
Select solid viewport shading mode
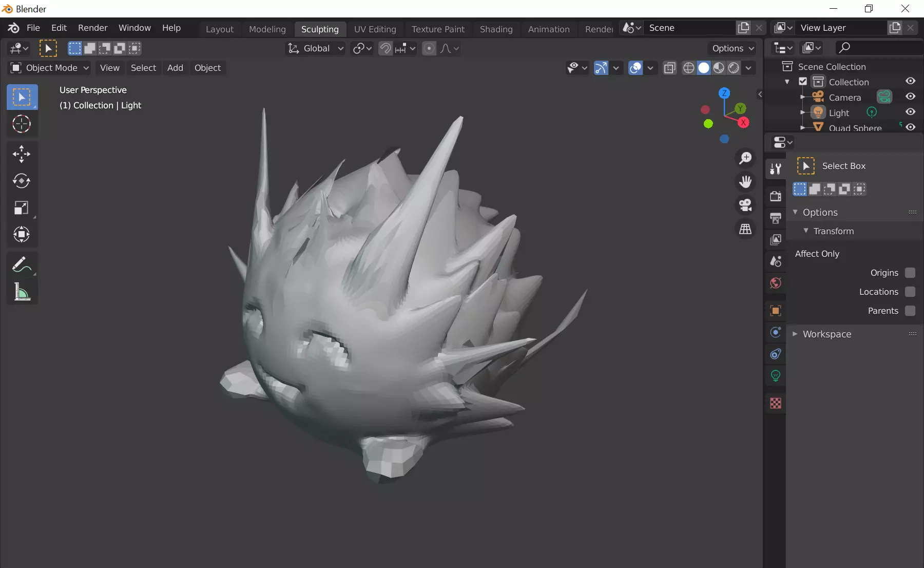pyautogui.click(x=704, y=68)
